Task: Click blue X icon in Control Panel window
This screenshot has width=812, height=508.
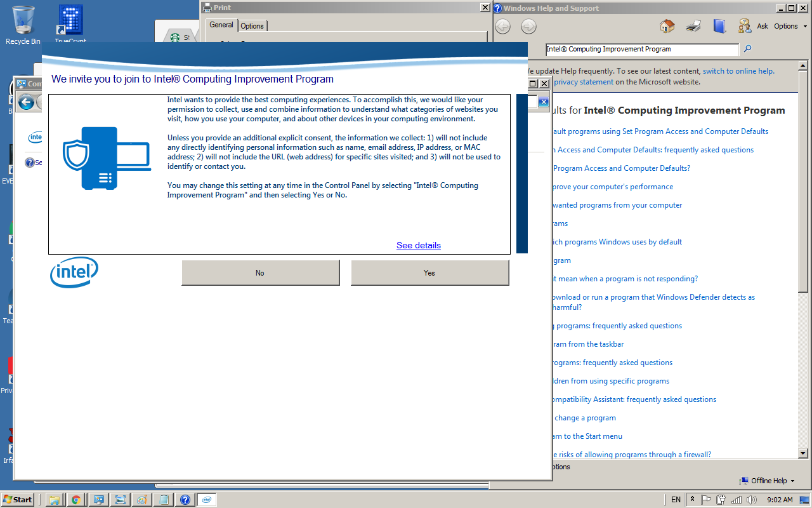Action: 544,102
